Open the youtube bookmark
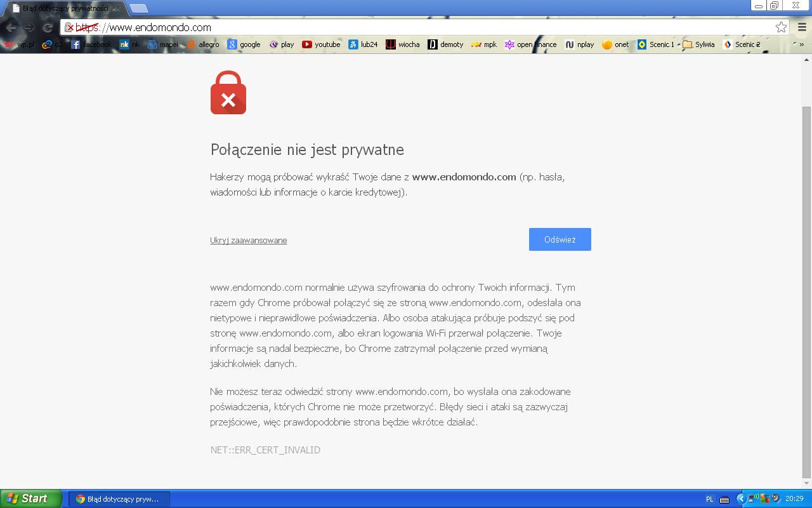 (321, 44)
